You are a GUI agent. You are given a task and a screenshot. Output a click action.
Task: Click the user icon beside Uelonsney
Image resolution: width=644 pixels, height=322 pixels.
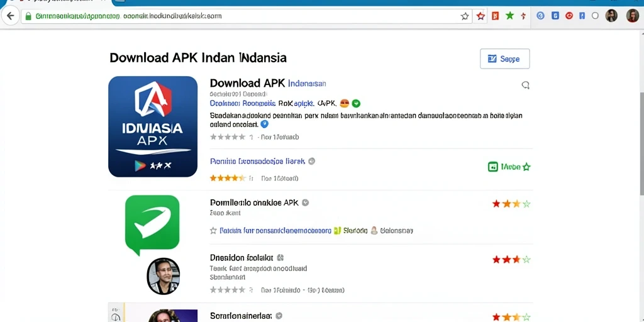[374, 230]
